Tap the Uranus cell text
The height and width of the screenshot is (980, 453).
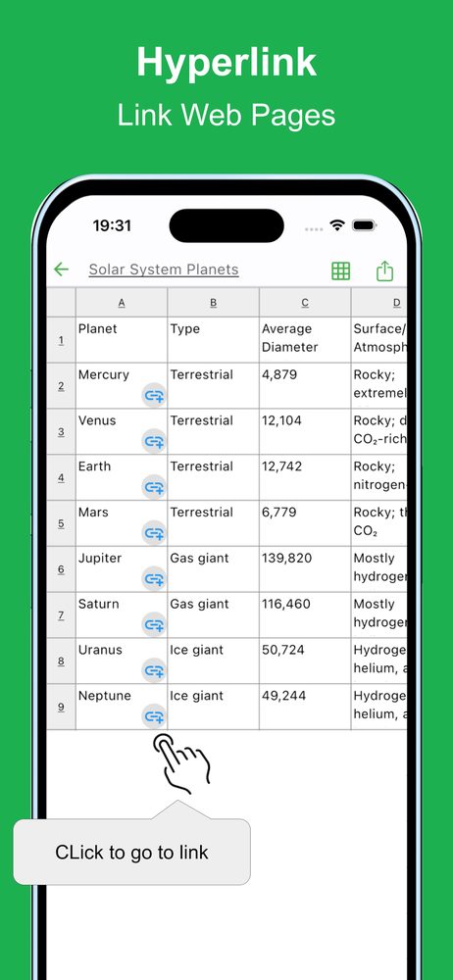pyautogui.click(x=100, y=650)
